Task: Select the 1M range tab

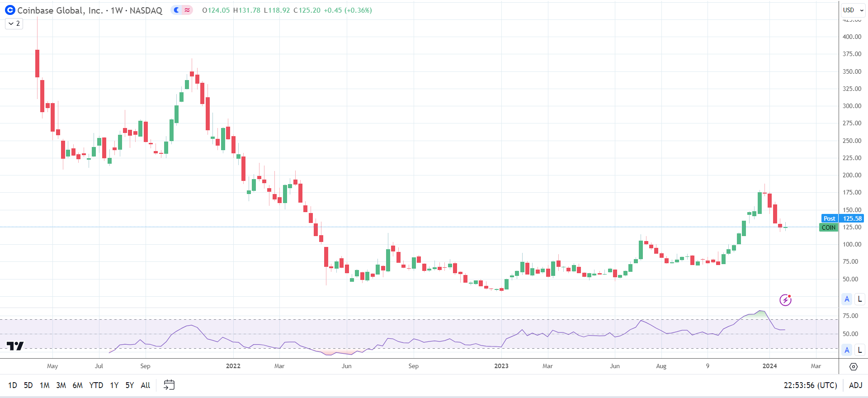Action: (44, 385)
